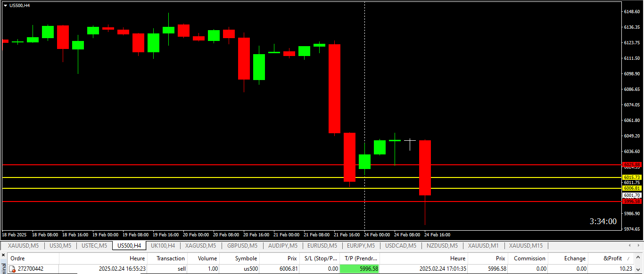Open the XAGUSD,M5 chart tab
644x274 pixels.
[200, 245]
